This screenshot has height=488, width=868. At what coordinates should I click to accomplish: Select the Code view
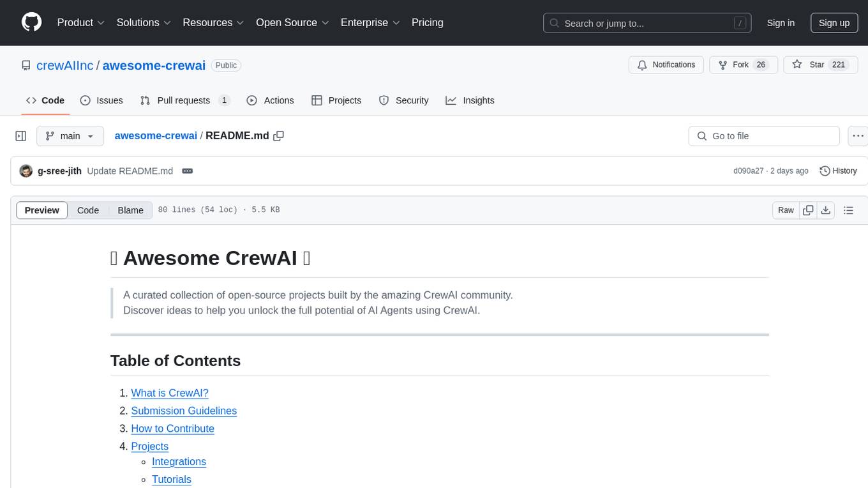[88, 210]
